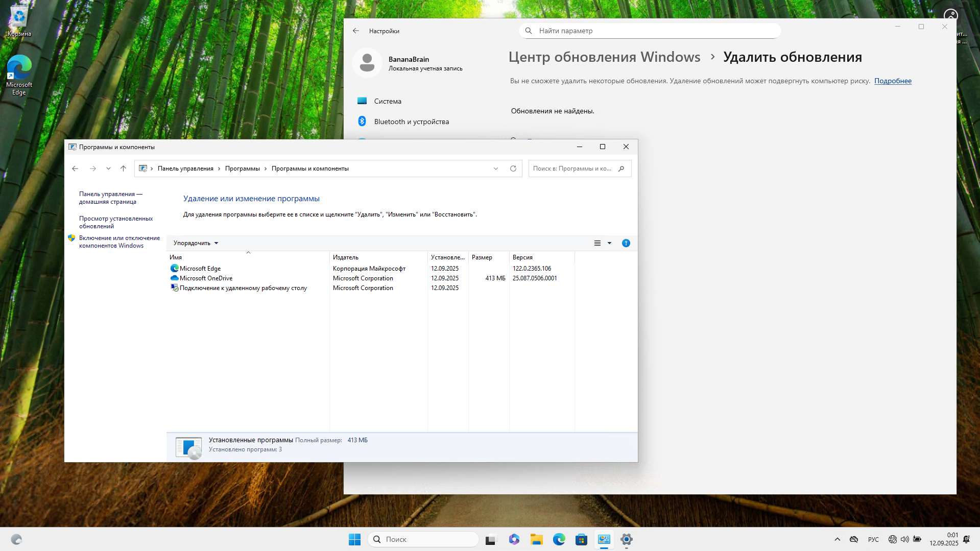980x551 pixels.
Task: Click the OneDrive cloud icon in the program list
Action: [174, 278]
